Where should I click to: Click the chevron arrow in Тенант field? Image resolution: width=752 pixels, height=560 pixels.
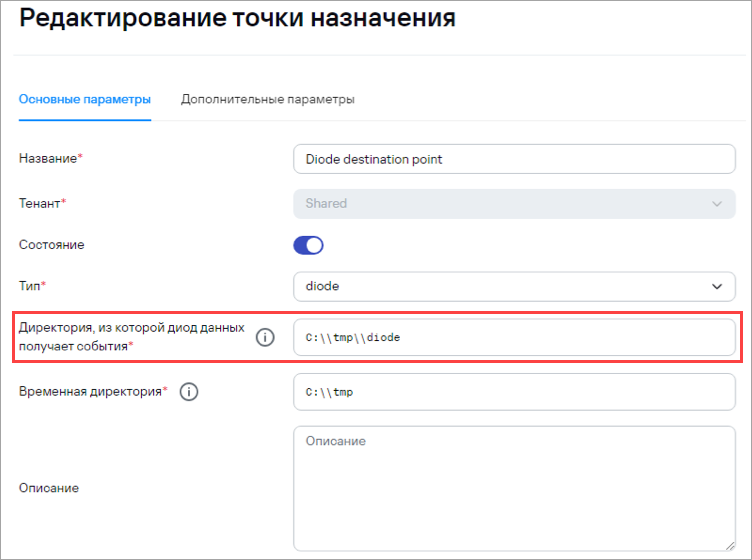tap(717, 204)
